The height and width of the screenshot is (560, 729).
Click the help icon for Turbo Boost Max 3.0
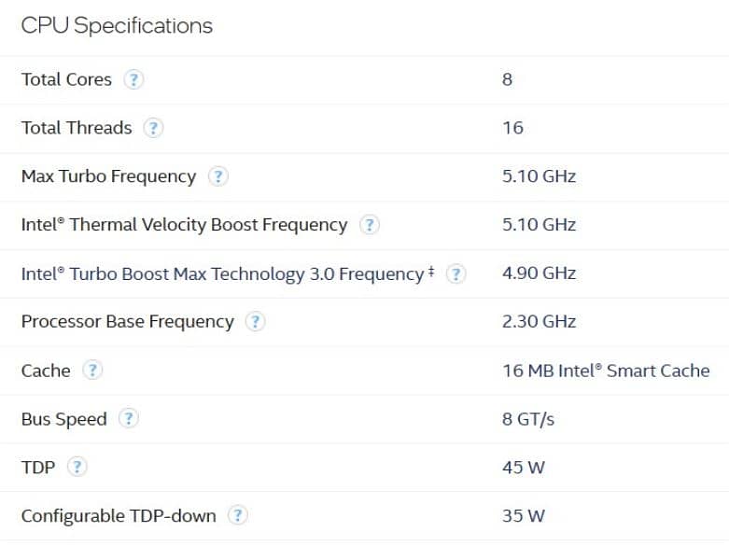point(456,273)
